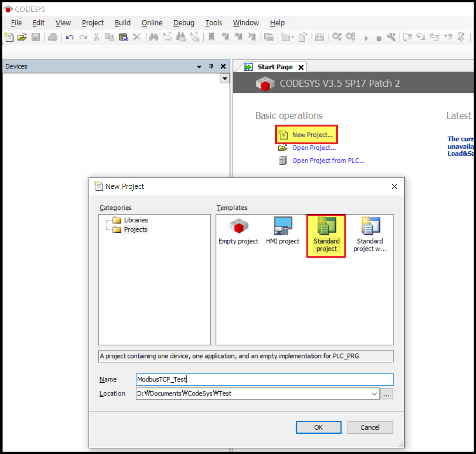Choose the HMI project template
This screenshot has height=454, width=476.
tap(283, 231)
